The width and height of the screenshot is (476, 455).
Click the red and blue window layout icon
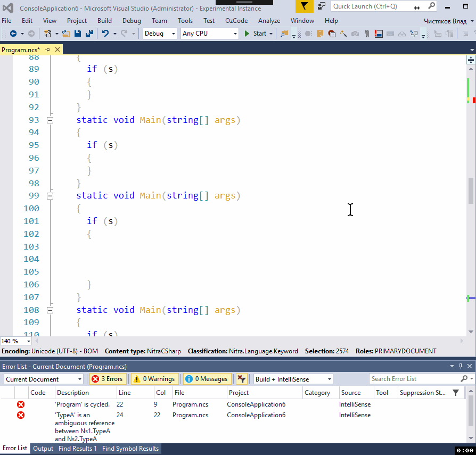tap(379, 34)
